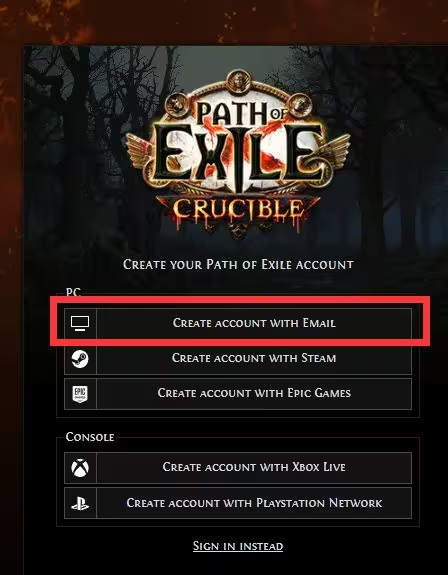Screen dimensions: 448x575
Task: Click the Xbox logo icon
Action: tap(80, 468)
